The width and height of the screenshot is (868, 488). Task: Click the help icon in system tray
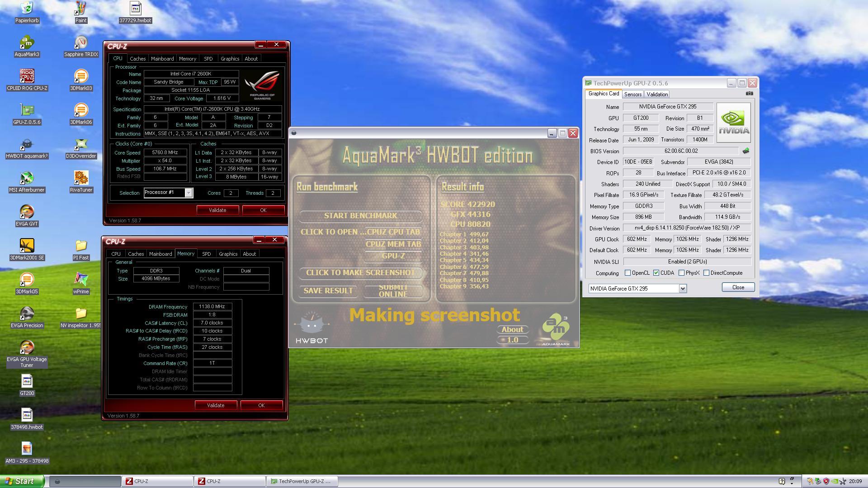pyautogui.click(x=782, y=481)
